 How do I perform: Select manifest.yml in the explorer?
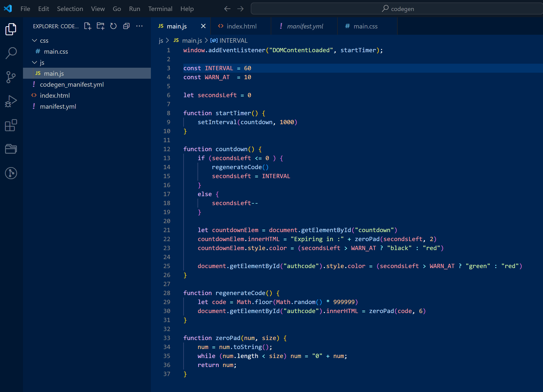(58, 106)
